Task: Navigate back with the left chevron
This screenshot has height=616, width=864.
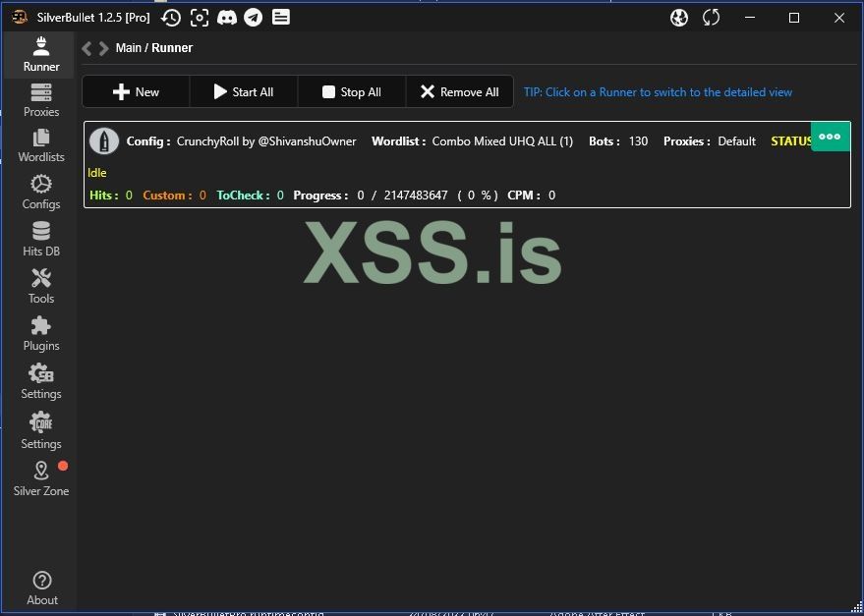Action: click(86, 48)
